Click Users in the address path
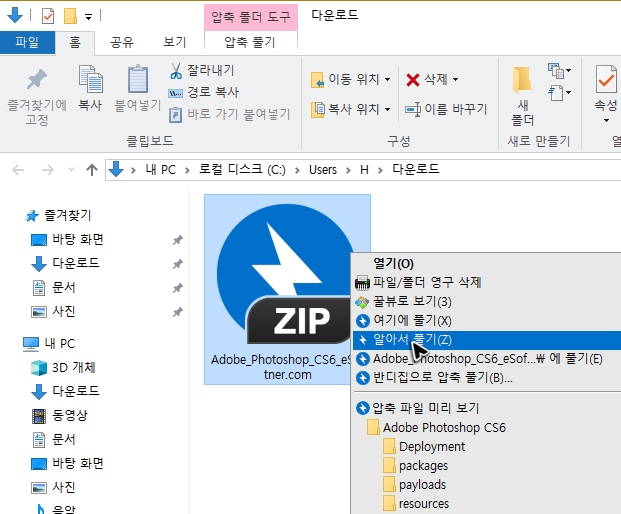Viewport: 621px width, 514px height. [x=323, y=170]
